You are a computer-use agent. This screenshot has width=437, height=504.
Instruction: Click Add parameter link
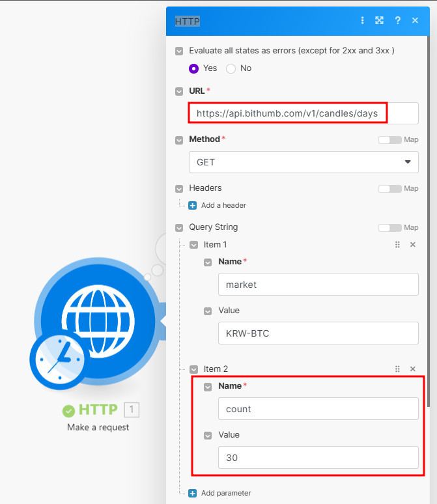225,493
